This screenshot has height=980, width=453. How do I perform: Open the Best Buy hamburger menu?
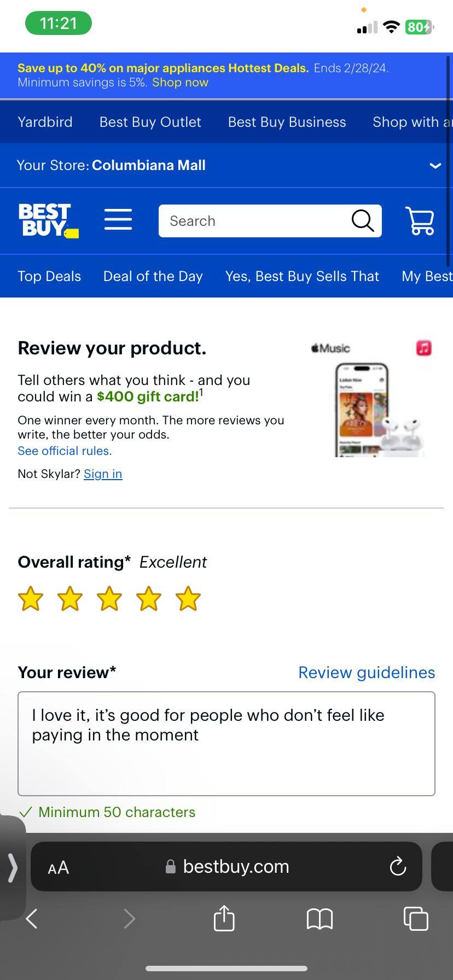point(118,219)
